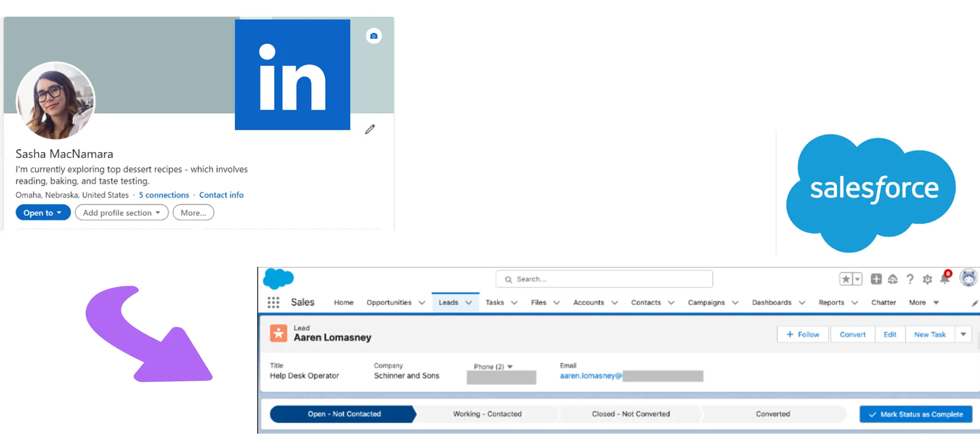Open the Setup gear icon

tap(927, 279)
